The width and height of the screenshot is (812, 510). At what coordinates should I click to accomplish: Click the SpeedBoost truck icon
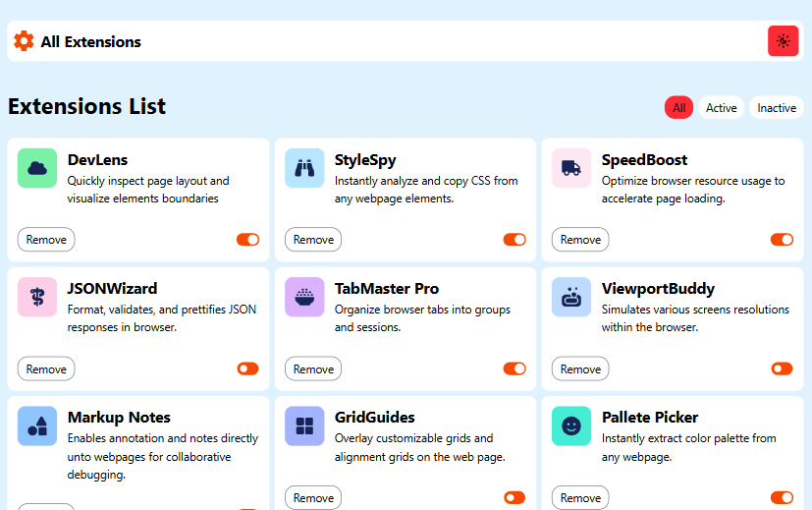(571, 168)
